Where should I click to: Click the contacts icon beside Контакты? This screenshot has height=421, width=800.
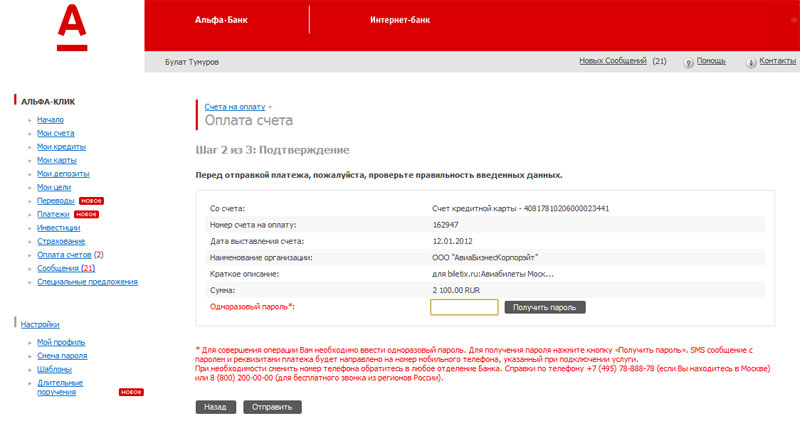click(x=751, y=63)
